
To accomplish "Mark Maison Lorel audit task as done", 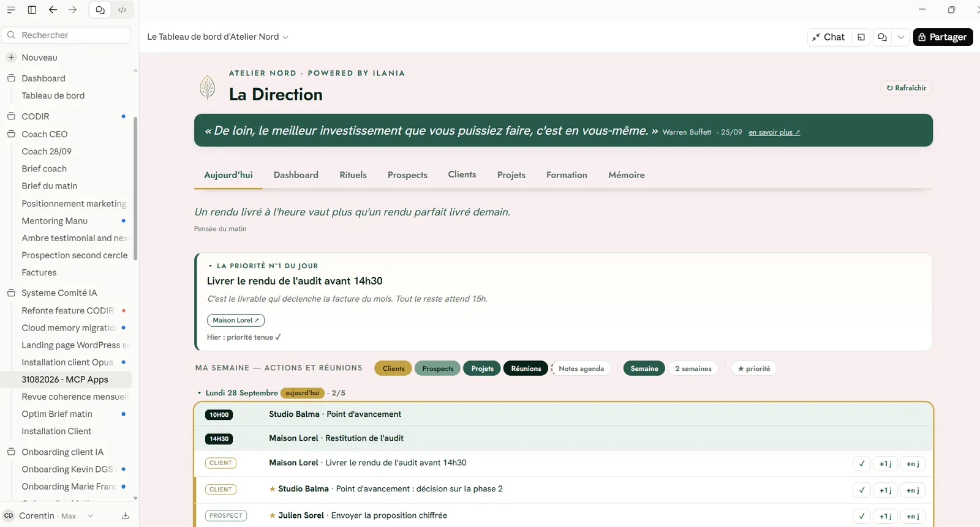I will tap(862, 464).
